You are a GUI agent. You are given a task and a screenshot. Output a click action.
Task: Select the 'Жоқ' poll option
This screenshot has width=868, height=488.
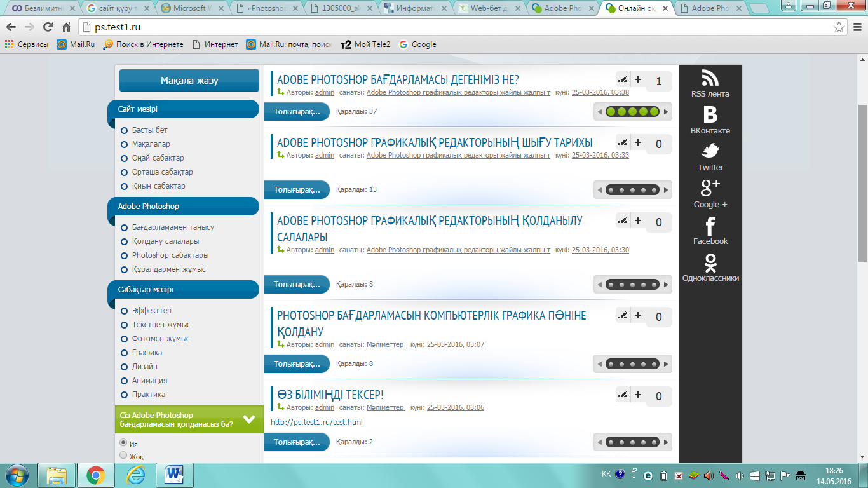(x=123, y=455)
